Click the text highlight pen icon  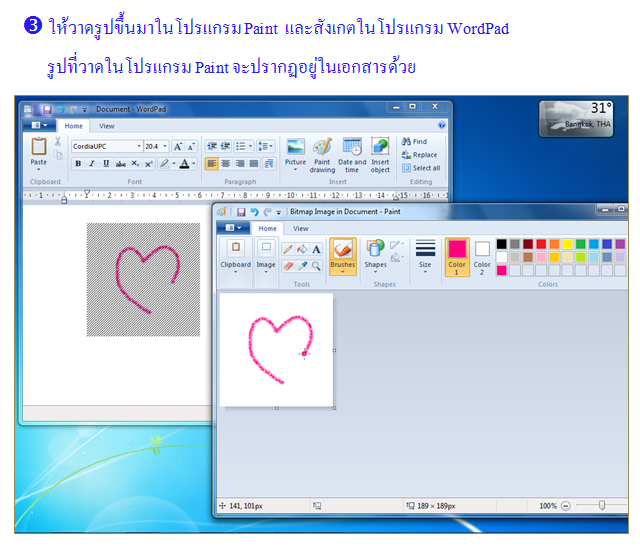164,164
